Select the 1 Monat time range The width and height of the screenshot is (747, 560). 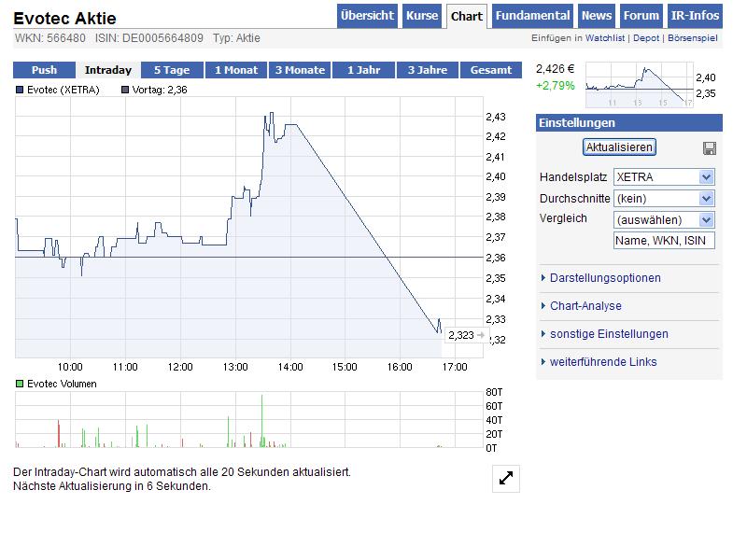[x=236, y=70]
